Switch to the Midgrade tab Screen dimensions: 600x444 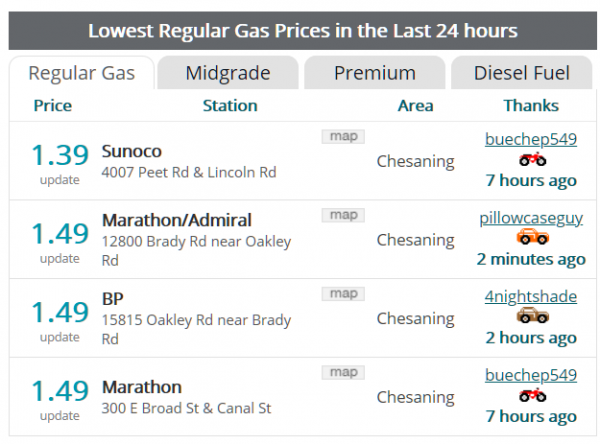pos(229,73)
